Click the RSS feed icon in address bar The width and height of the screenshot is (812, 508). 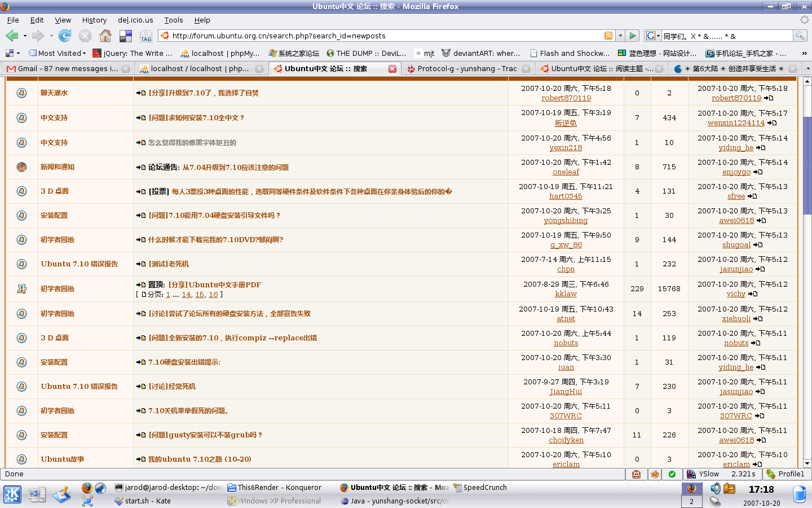pos(608,36)
